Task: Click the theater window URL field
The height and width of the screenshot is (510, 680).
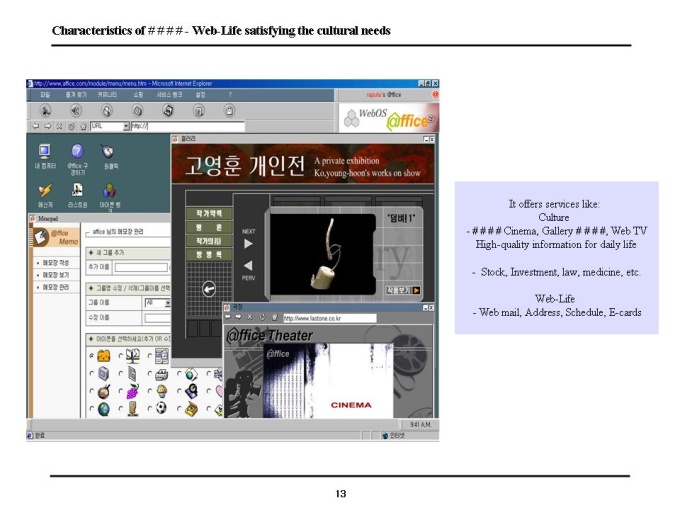Action: pyautogui.click(x=330, y=318)
